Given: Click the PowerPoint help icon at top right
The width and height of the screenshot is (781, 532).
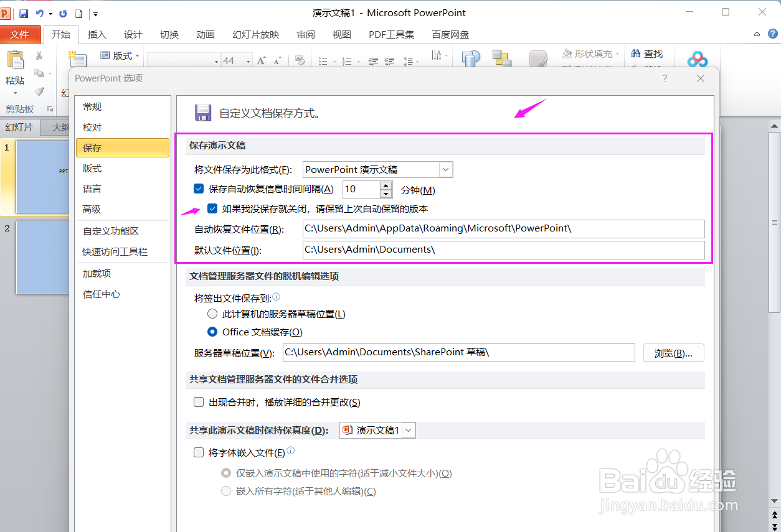Looking at the screenshot, I should pyautogui.click(x=772, y=35).
